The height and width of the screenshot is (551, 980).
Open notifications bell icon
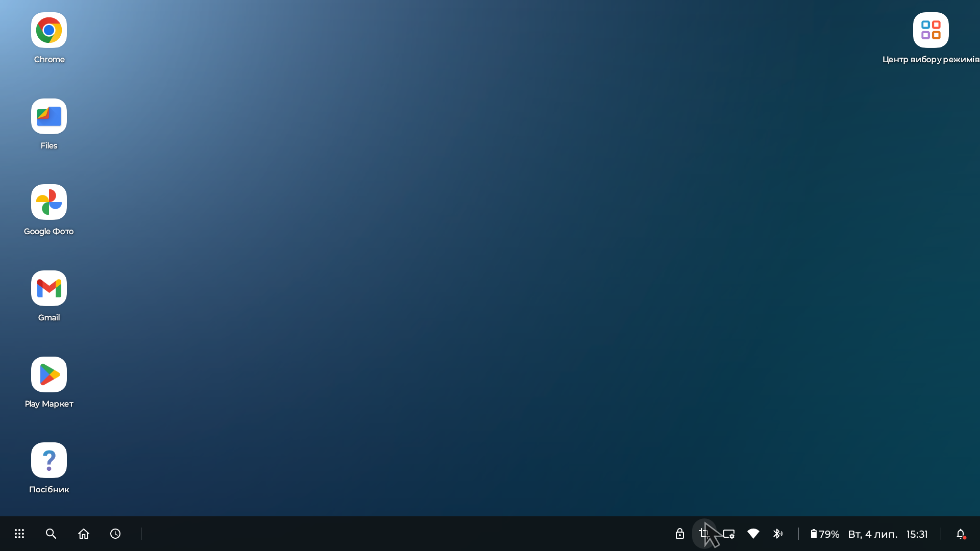coord(961,534)
